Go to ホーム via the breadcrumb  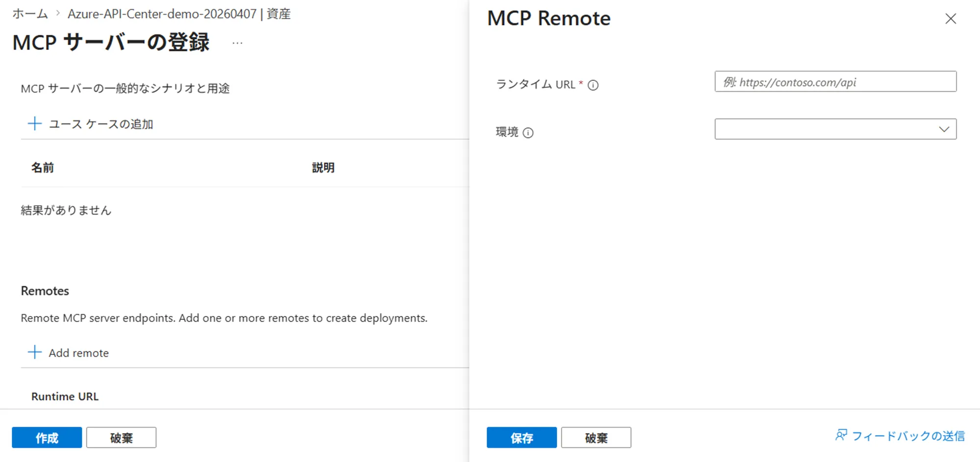29,14
